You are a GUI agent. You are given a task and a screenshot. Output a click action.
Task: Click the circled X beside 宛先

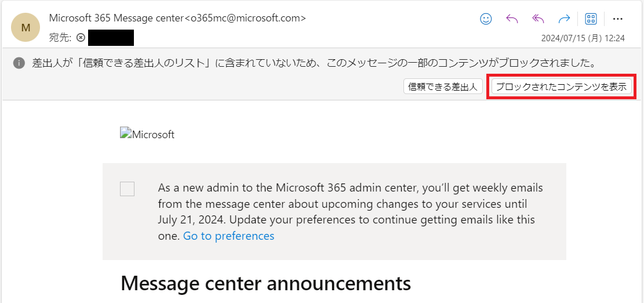(x=81, y=38)
